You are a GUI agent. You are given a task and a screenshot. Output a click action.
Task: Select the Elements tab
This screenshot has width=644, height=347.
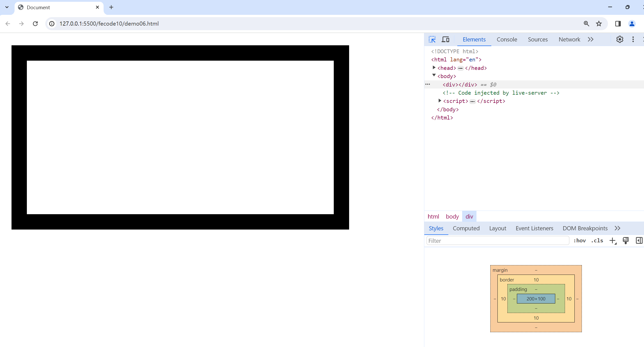click(474, 39)
